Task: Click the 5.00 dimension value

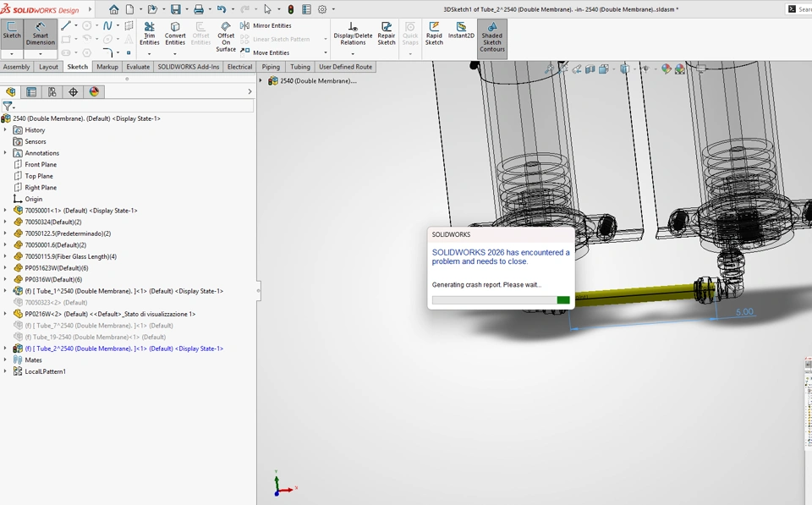Action: point(744,312)
